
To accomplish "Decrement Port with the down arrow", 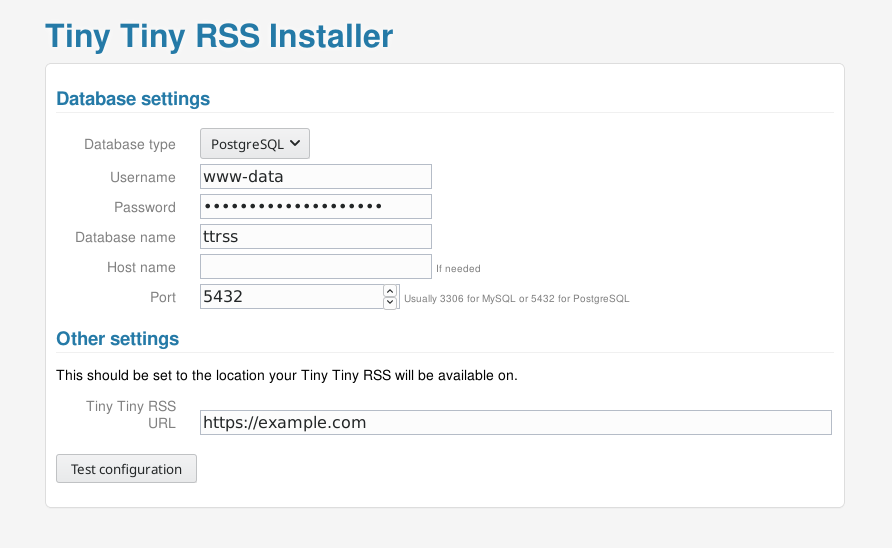I will point(390,303).
